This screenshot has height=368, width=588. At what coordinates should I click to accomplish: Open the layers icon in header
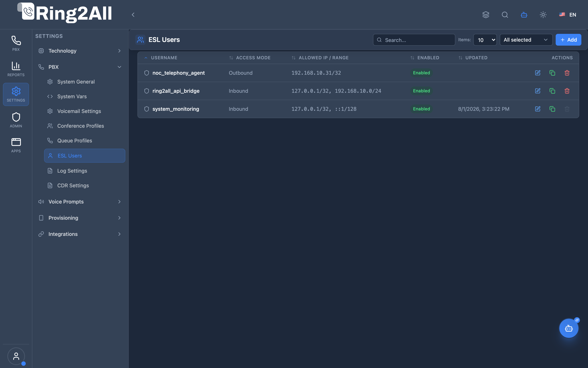pos(486,15)
